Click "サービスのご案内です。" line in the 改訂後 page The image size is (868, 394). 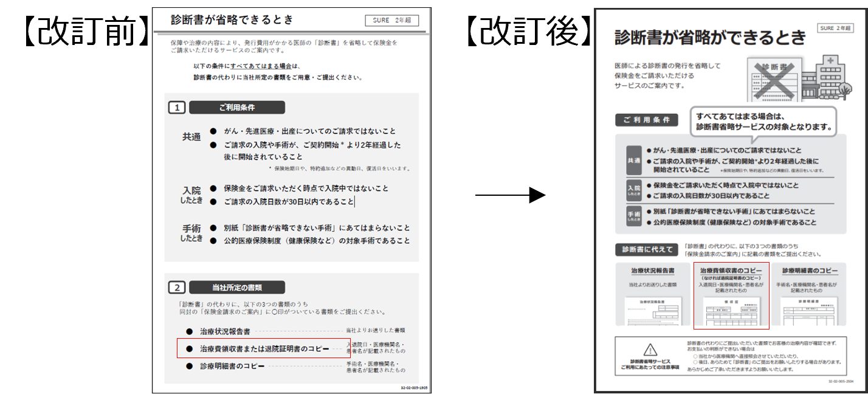650,86
